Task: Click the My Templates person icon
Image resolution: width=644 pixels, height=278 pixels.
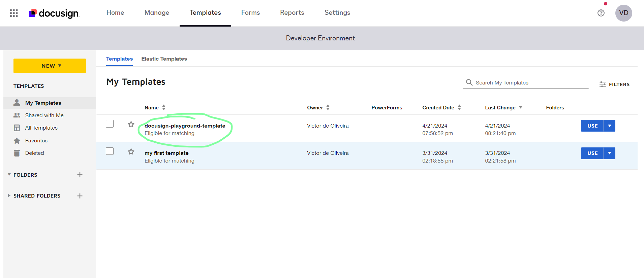Action: pos(17,103)
